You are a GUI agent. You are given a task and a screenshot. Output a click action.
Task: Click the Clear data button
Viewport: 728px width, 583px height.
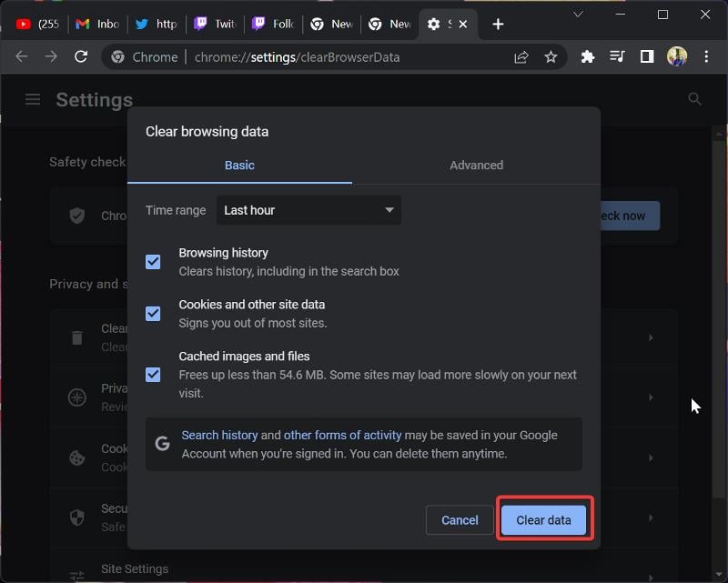pyautogui.click(x=543, y=520)
